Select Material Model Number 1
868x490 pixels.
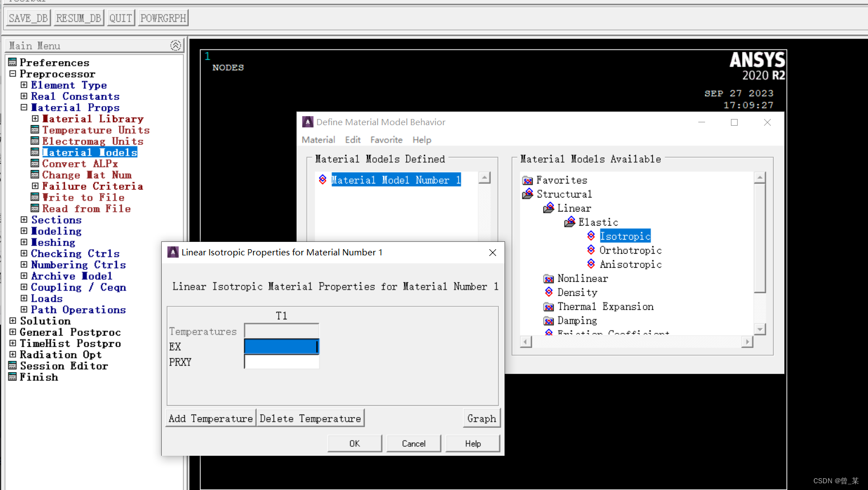[x=396, y=180]
